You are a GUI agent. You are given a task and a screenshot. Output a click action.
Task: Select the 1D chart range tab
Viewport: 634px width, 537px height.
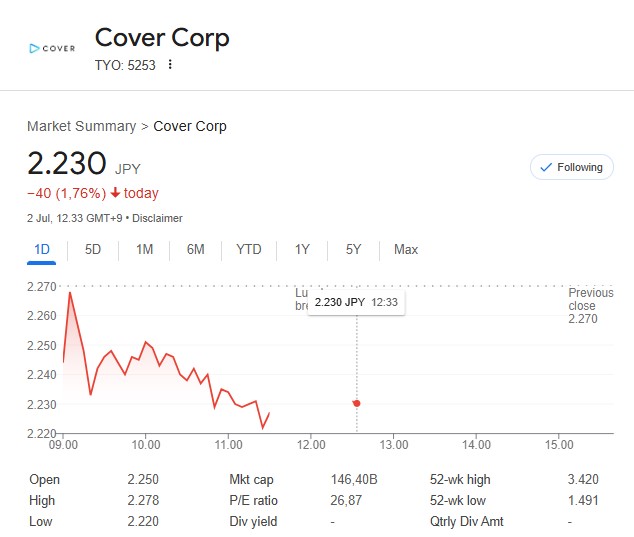pos(41,249)
